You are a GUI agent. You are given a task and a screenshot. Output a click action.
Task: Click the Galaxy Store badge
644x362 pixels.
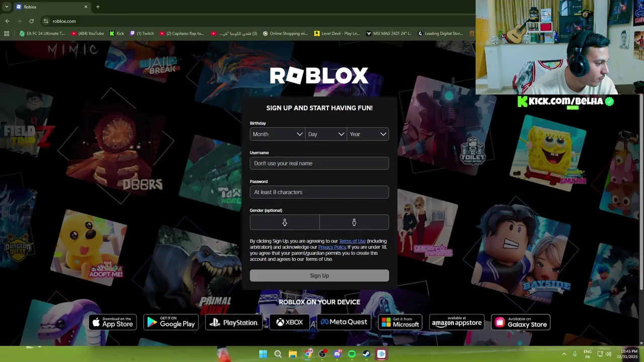tap(521, 322)
